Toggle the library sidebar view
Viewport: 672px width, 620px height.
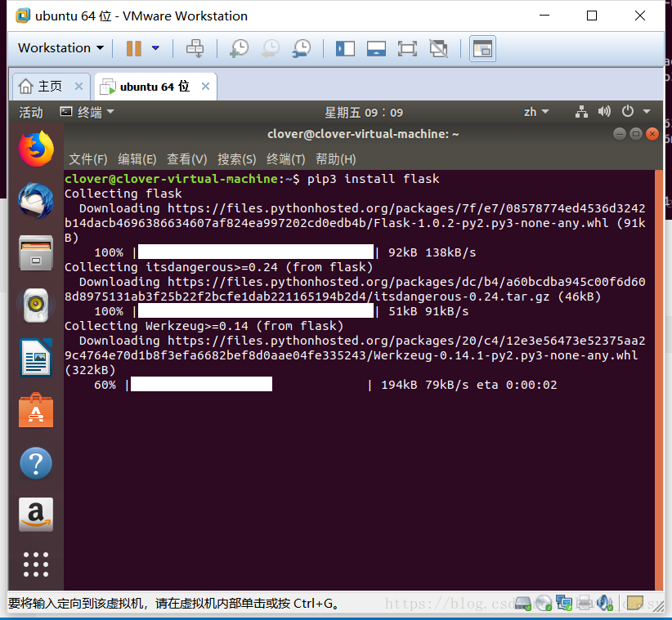pos(345,48)
